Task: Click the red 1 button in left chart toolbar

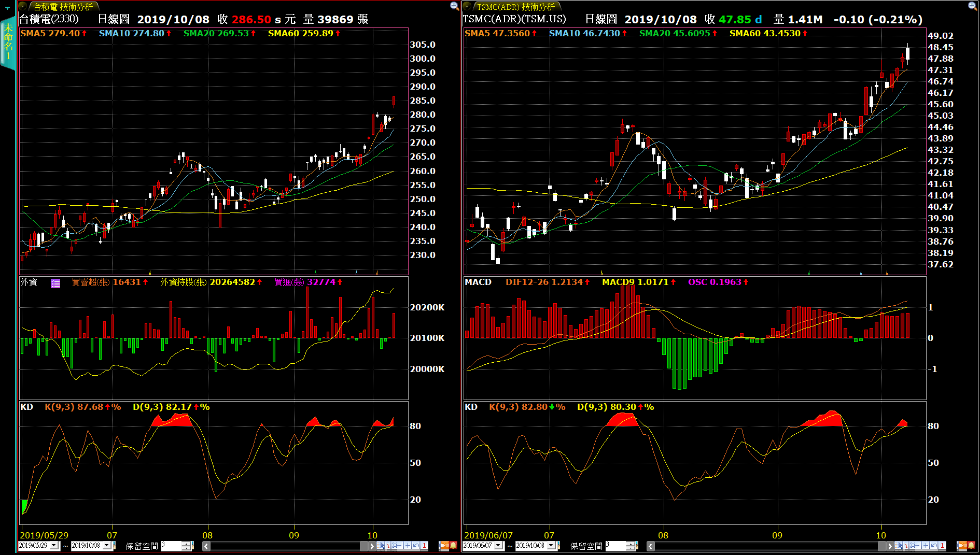Action: [x=424, y=546]
